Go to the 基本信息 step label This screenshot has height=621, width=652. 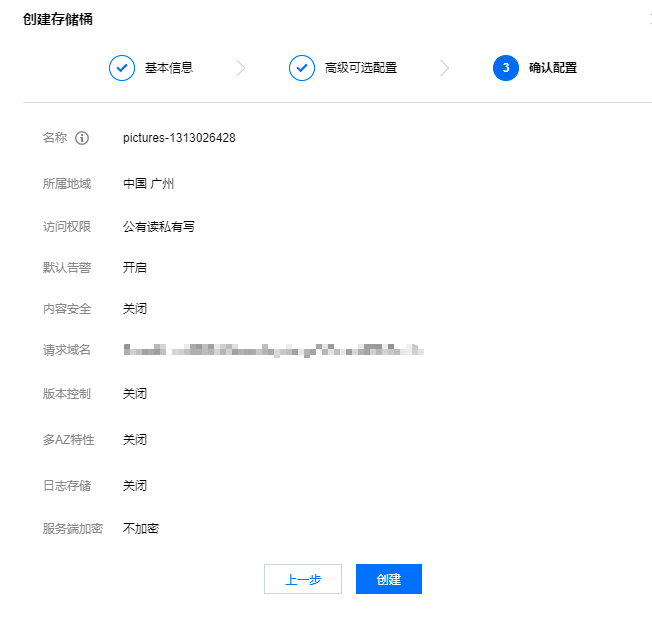(x=168, y=68)
